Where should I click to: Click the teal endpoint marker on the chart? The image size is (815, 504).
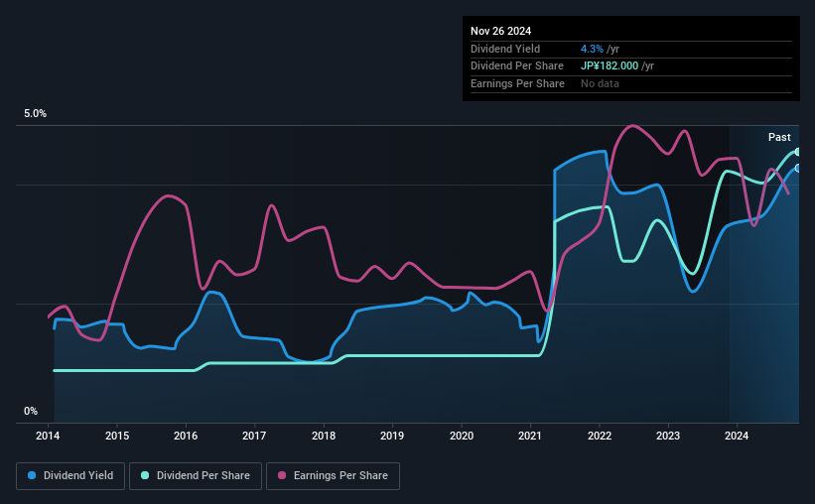[797, 152]
